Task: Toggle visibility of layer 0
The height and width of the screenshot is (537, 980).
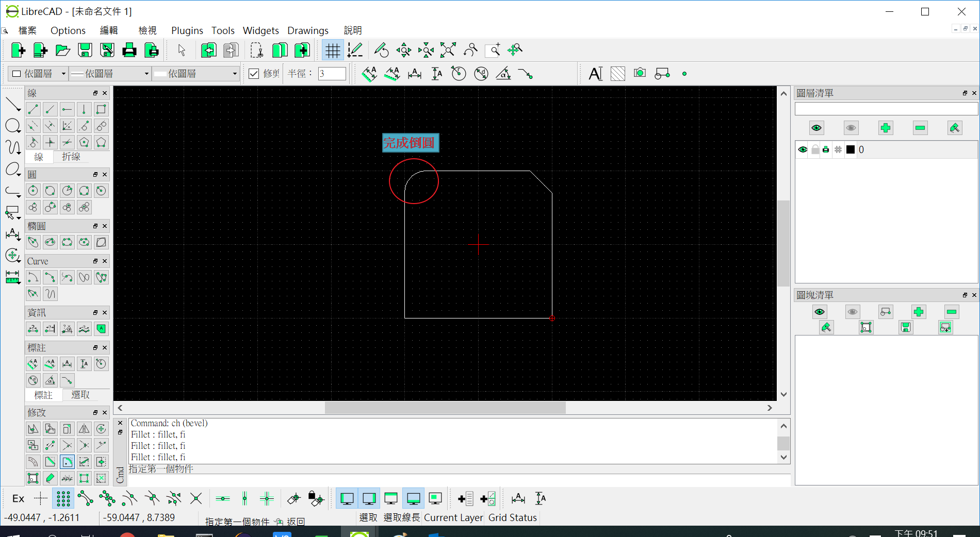Action: point(803,149)
